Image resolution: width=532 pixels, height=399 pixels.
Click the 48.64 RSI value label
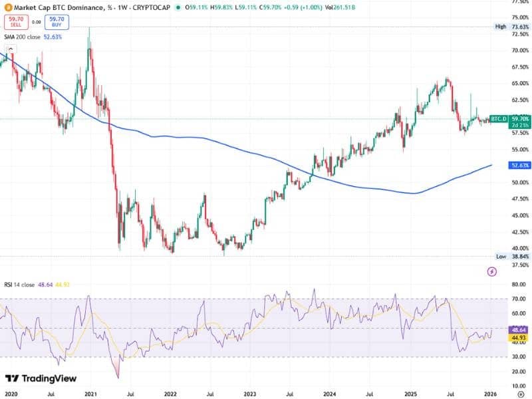point(518,329)
